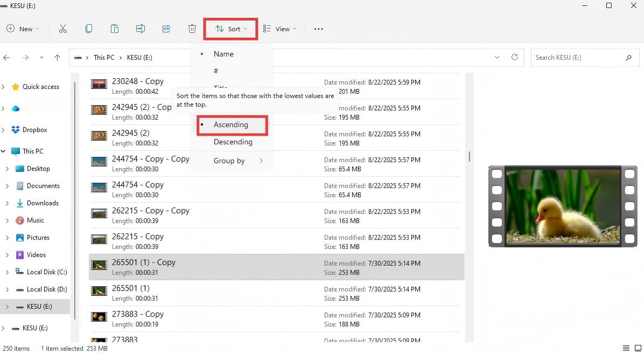Click the Copy icon in toolbar
644x353 pixels.
(x=89, y=29)
